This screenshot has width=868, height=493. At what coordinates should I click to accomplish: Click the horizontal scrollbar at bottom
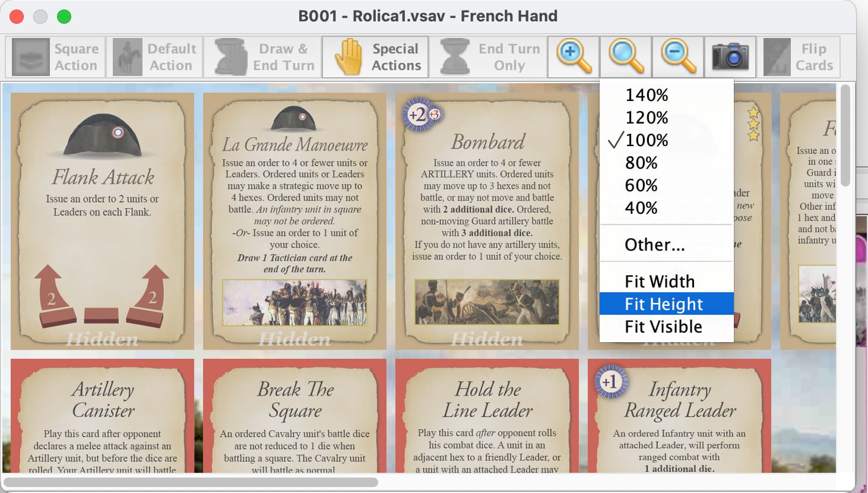click(x=191, y=482)
